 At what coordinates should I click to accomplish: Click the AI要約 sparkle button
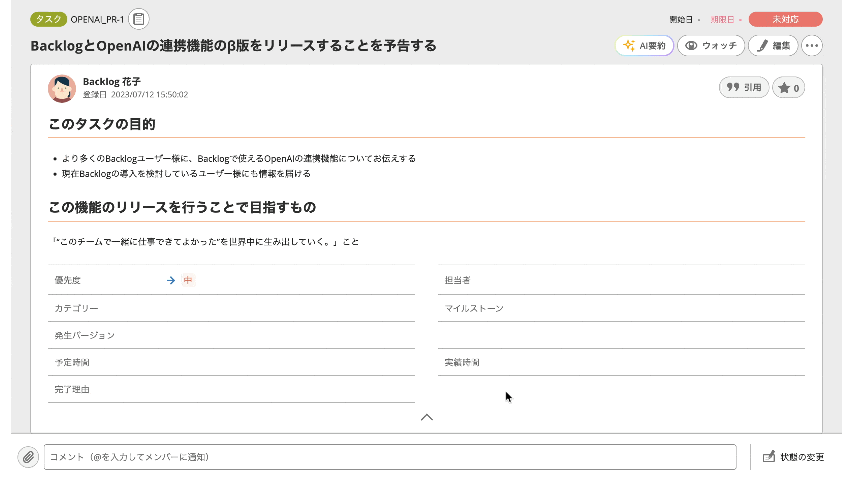(x=644, y=45)
